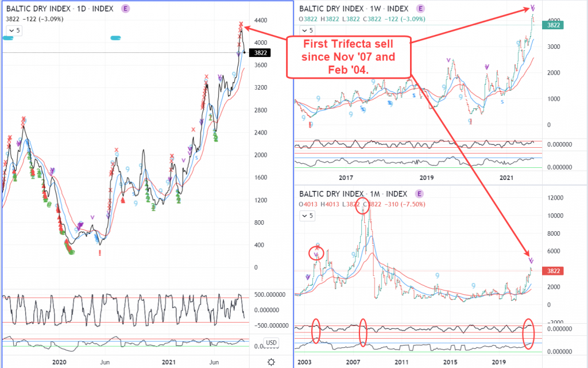The width and height of the screenshot is (588, 368).
Task: Click the −310 (−7.50%) change on monthly chart
Action: tap(404, 204)
